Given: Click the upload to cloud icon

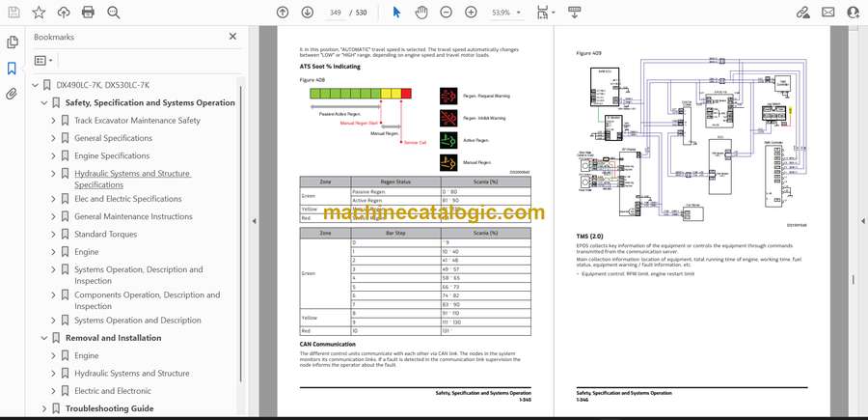Looking at the screenshot, I should [64, 13].
